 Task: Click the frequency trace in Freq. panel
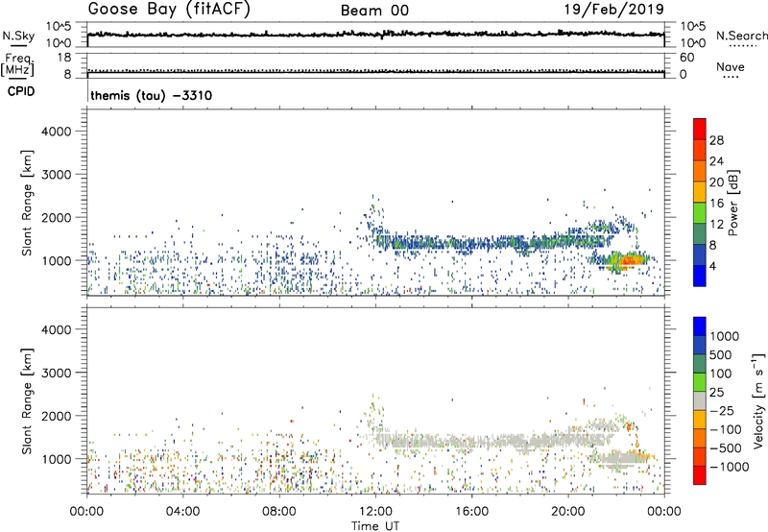[x=375, y=71]
